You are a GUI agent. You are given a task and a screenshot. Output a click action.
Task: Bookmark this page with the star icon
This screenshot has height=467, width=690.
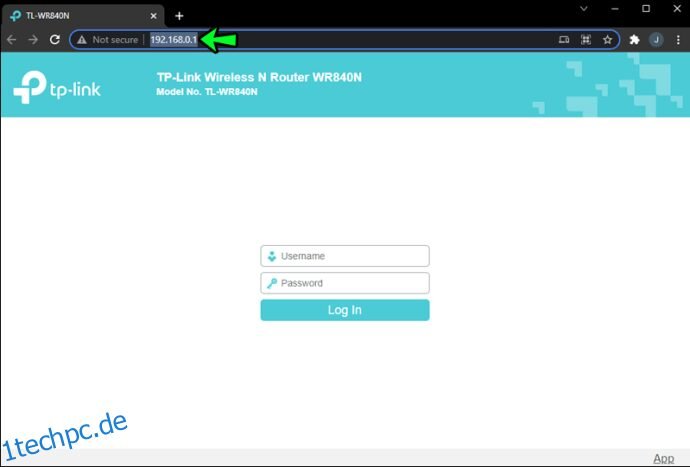pos(607,40)
